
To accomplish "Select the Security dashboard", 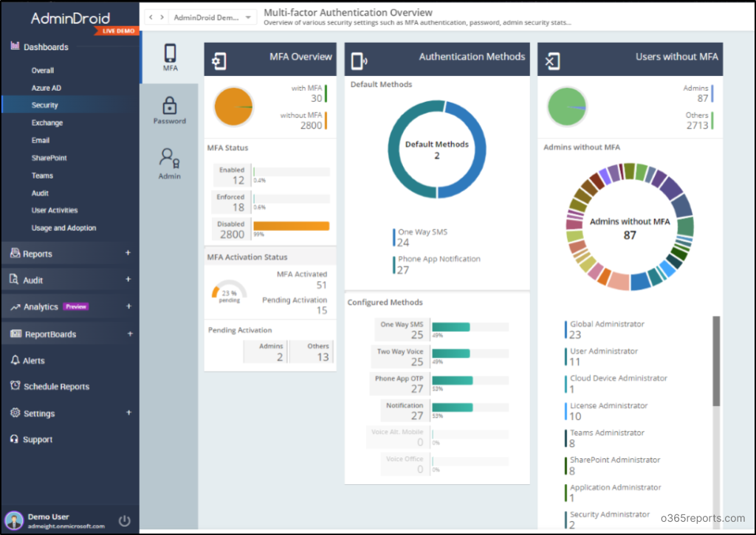I will point(45,105).
